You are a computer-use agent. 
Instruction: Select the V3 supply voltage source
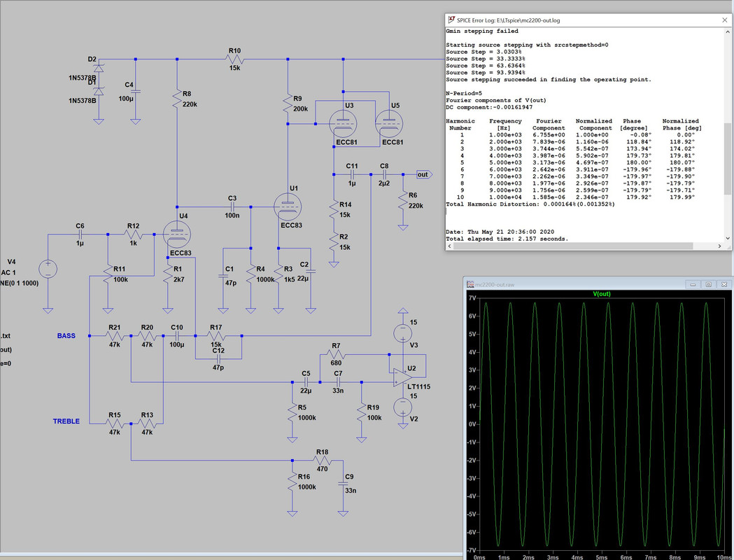click(x=402, y=333)
